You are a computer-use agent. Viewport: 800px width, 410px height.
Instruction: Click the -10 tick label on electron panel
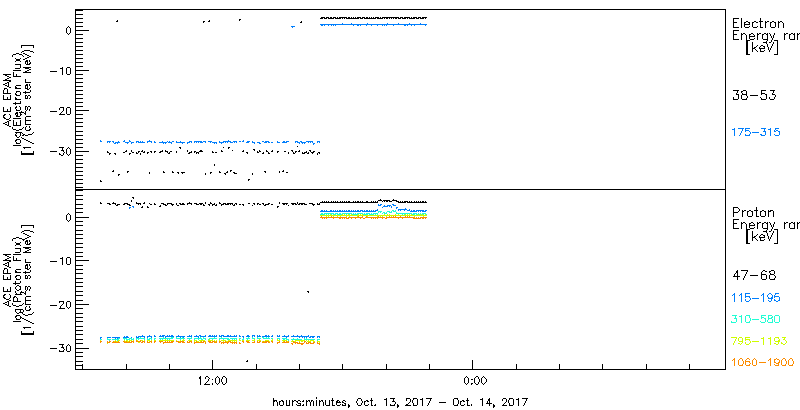pos(59,70)
